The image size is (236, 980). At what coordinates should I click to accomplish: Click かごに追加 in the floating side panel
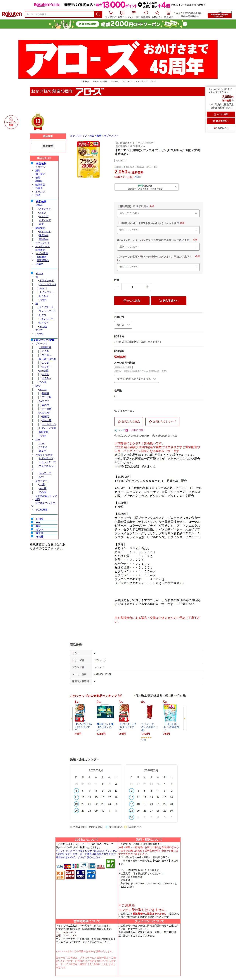[221, 114]
